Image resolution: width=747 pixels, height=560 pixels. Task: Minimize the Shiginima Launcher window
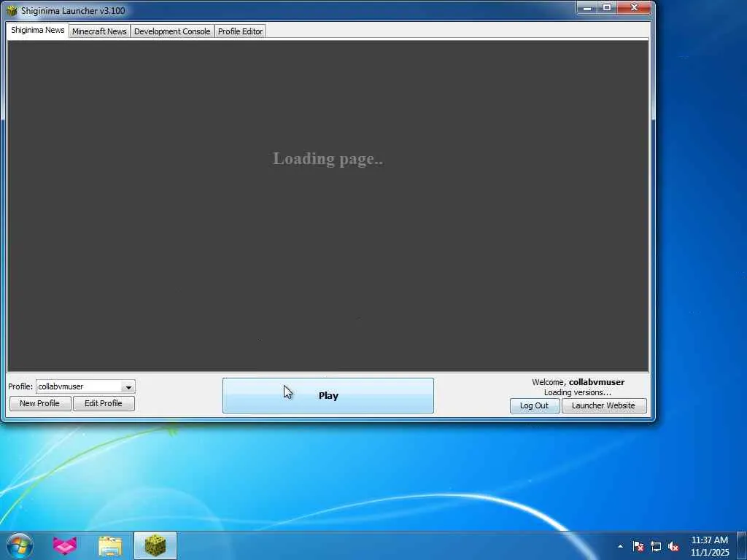coord(587,7)
